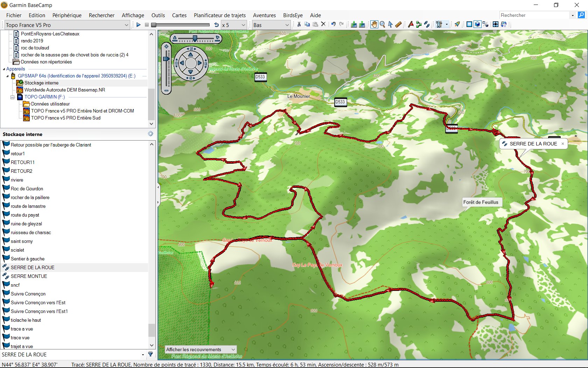Screen dimensions: 588x368
Task: Open the Cartes menu
Action: (179, 15)
